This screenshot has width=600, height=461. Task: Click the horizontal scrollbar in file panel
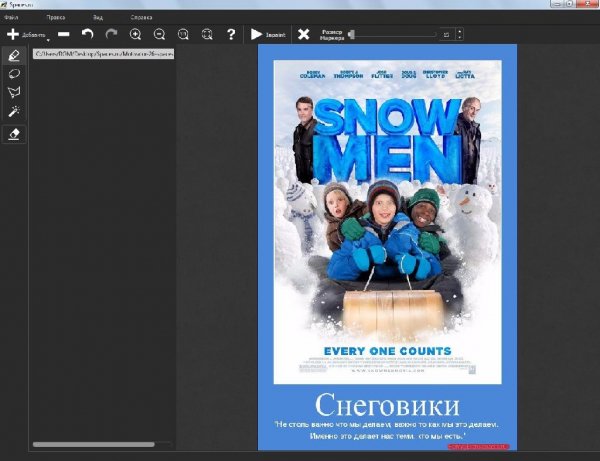click(x=94, y=444)
